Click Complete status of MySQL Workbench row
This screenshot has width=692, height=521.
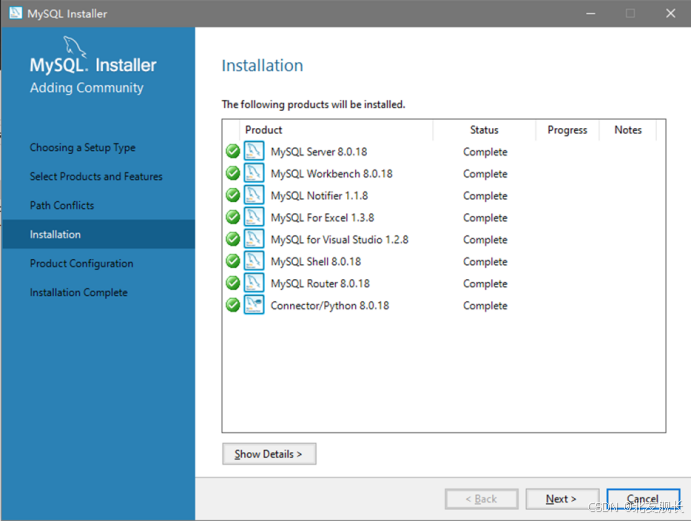point(485,174)
